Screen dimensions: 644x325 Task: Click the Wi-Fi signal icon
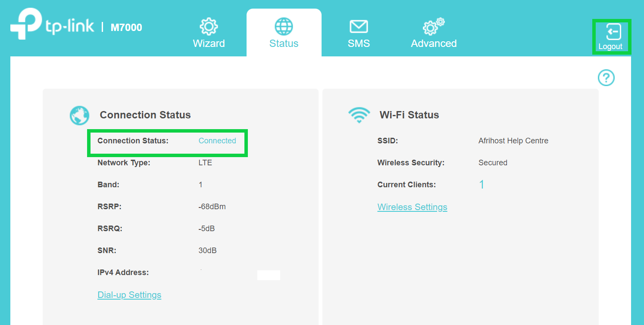click(359, 115)
